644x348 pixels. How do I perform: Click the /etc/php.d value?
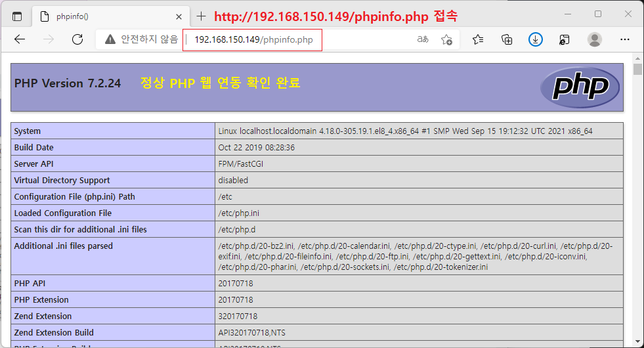(x=236, y=230)
